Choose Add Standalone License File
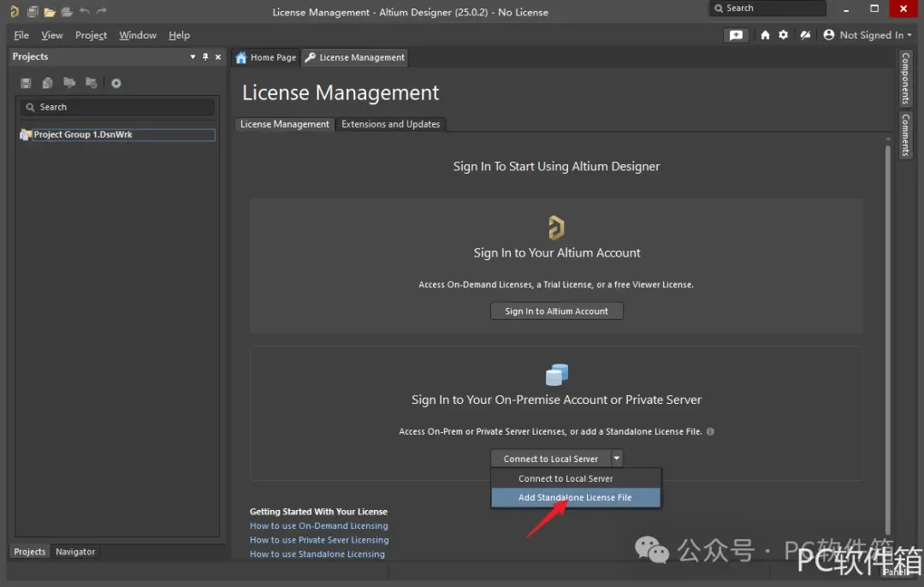This screenshot has height=587, width=924. [576, 497]
